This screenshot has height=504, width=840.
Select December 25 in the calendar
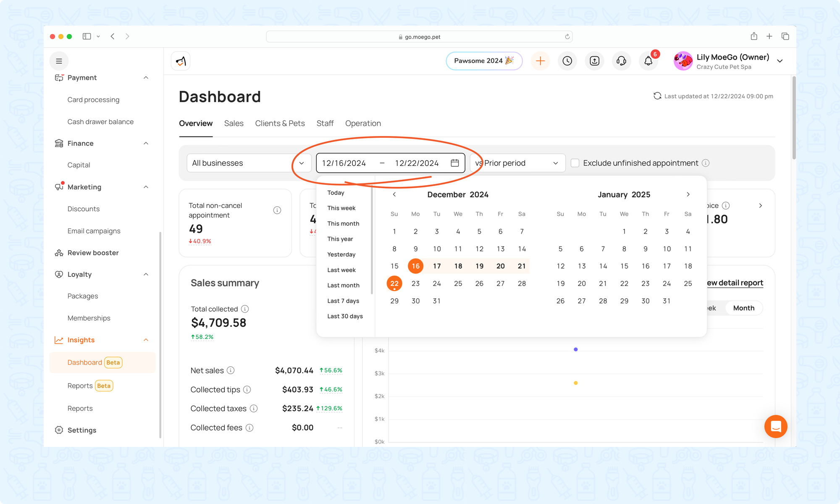(458, 283)
